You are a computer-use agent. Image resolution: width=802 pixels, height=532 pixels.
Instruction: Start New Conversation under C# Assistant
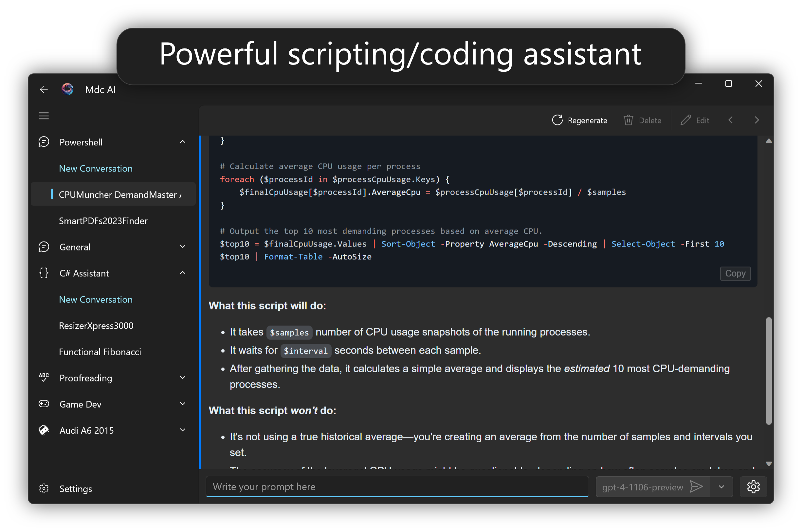tap(96, 300)
